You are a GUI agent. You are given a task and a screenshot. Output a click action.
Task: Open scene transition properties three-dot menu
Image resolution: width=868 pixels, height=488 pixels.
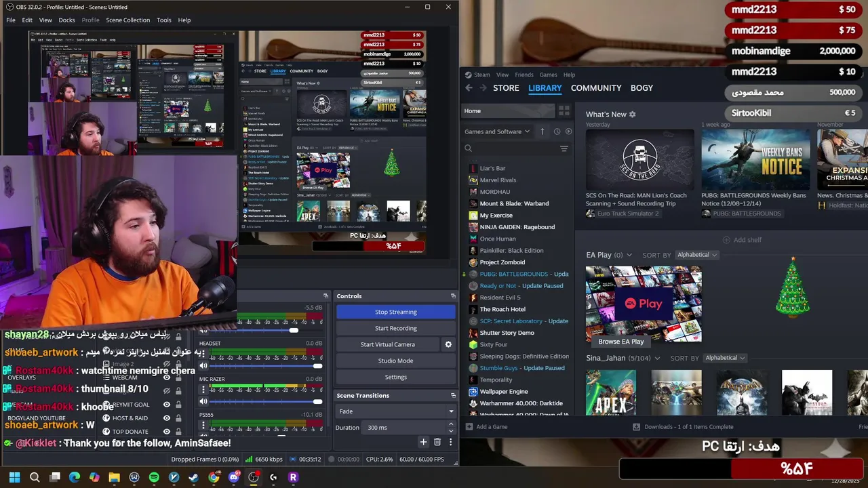pyautogui.click(x=450, y=442)
